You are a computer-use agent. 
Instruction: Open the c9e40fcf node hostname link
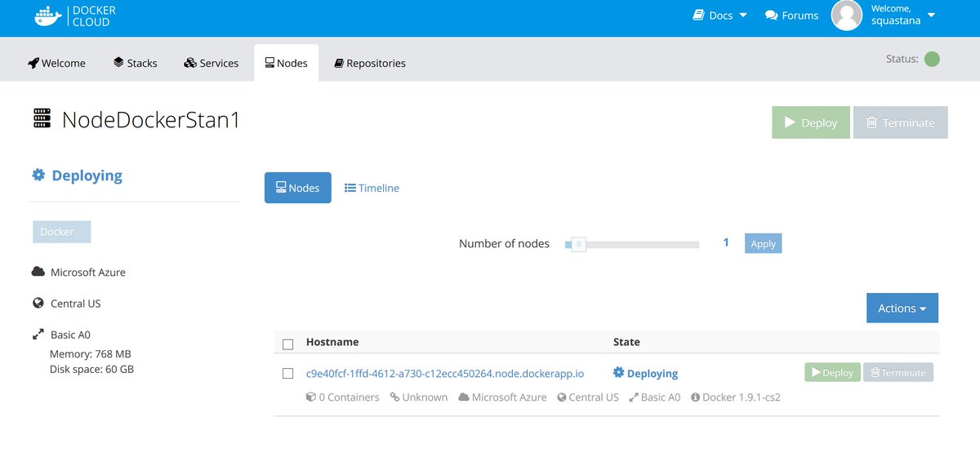pyautogui.click(x=445, y=374)
